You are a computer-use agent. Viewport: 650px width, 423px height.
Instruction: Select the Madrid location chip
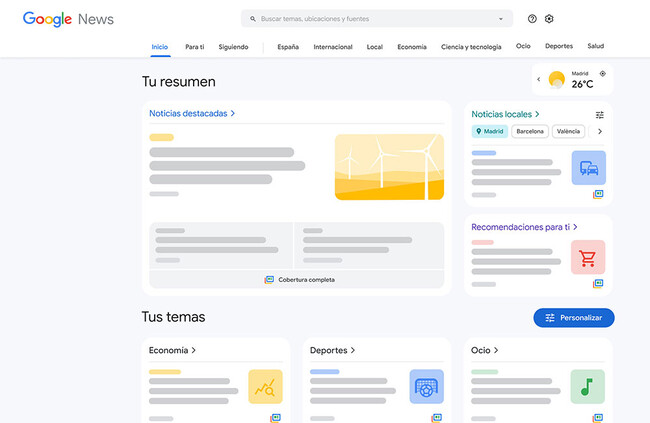tap(490, 131)
